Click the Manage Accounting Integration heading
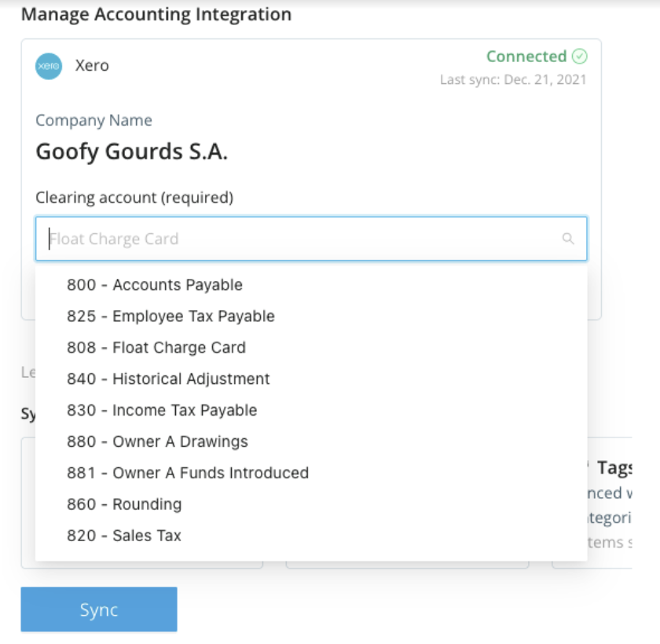 click(x=156, y=14)
